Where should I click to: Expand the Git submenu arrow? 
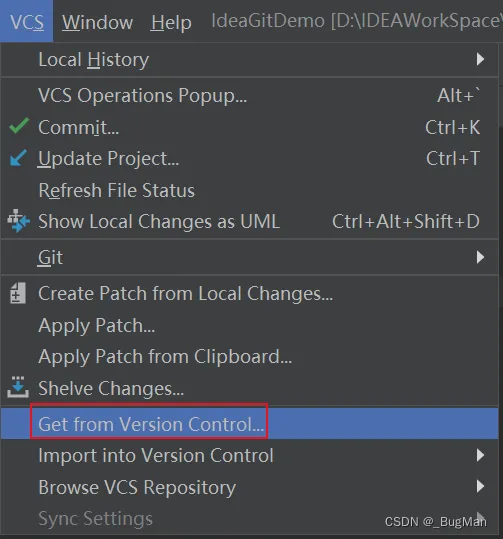click(x=480, y=257)
